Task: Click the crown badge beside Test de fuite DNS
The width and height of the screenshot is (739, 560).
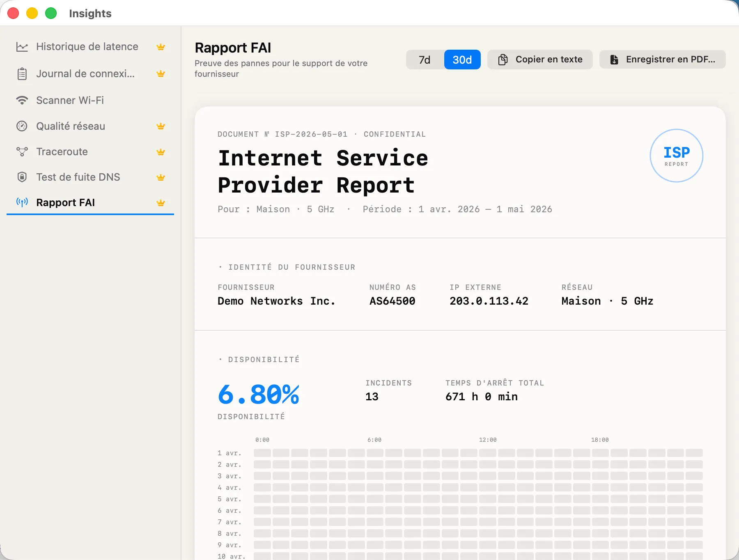Action: click(x=161, y=177)
